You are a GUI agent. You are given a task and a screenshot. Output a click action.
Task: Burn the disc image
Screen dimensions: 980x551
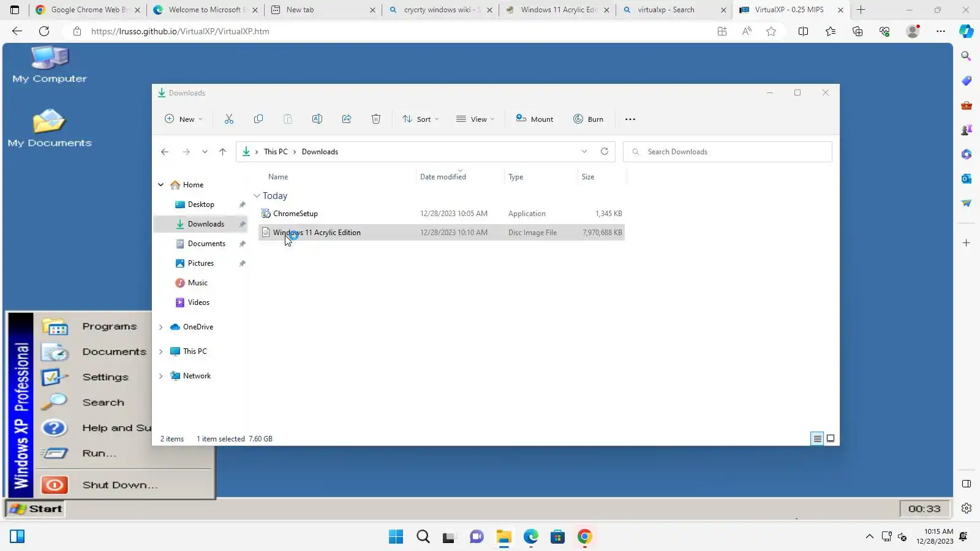[x=588, y=119]
